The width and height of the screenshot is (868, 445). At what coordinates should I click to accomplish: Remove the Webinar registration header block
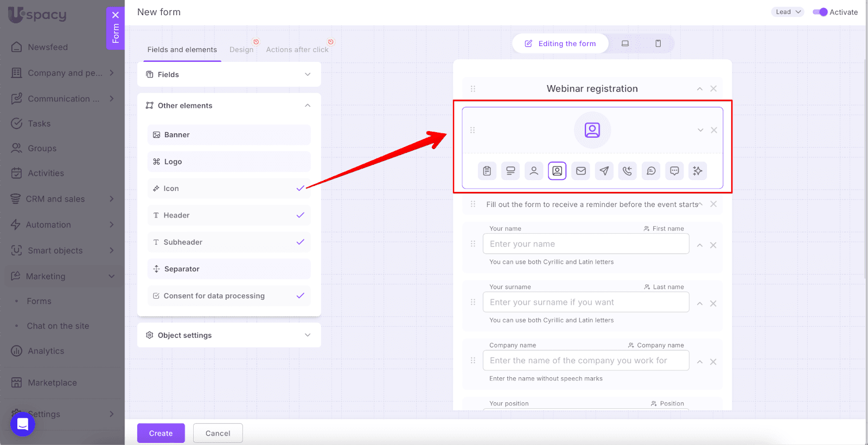(x=713, y=89)
